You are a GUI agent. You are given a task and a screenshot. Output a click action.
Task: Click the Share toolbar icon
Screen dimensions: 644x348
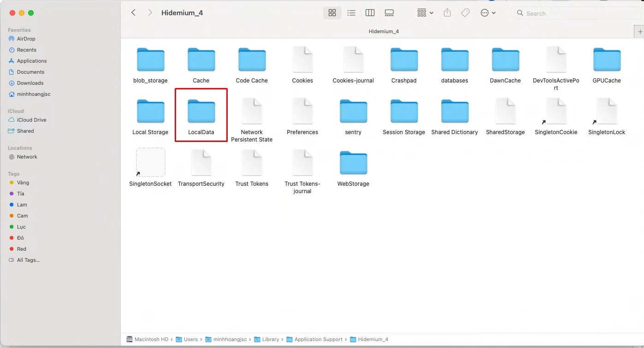click(x=447, y=13)
